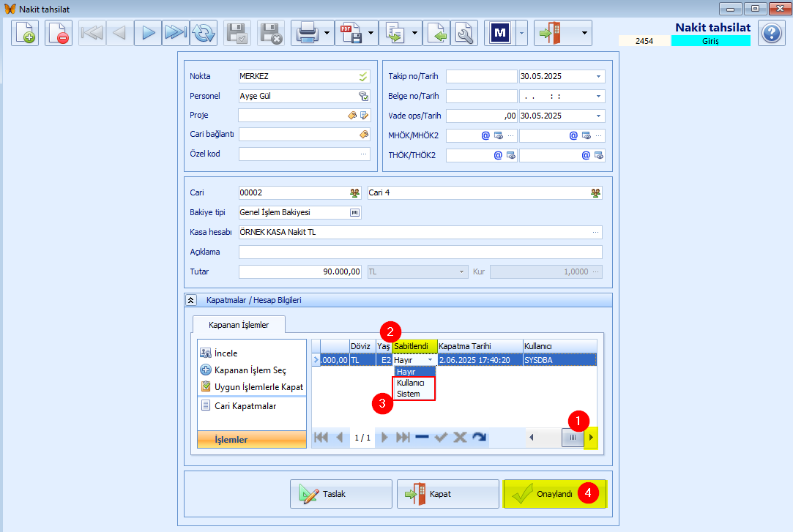The width and height of the screenshot is (793, 532).
Task: Click the Bakiye tipi selector icon
Action: pos(355,212)
